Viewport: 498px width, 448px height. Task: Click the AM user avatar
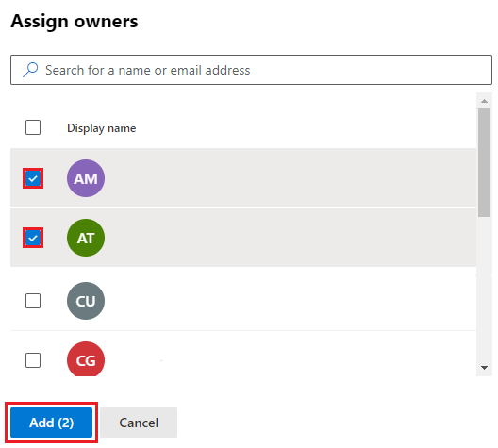click(x=86, y=178)
